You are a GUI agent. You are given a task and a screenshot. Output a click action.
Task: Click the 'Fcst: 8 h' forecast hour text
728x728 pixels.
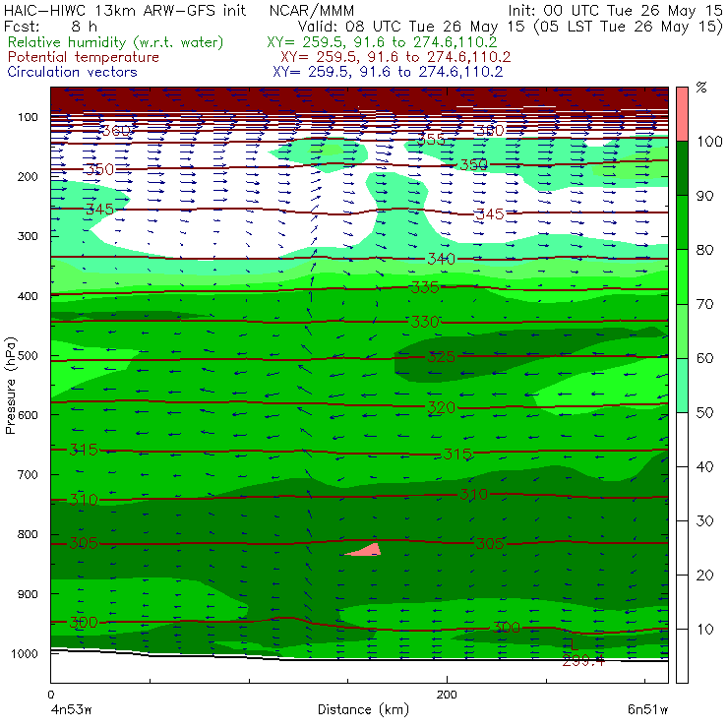pos(50,26)
